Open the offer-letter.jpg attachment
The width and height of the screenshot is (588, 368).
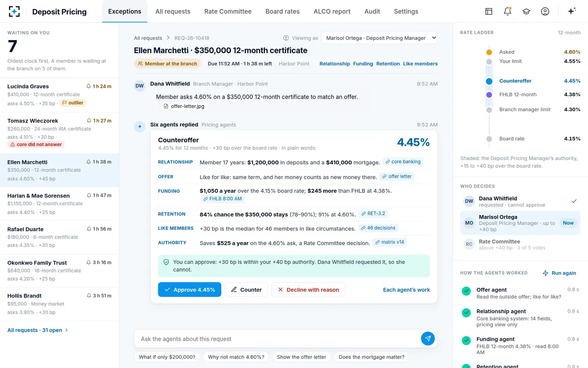pyautogui.click(x=184, y=106)
